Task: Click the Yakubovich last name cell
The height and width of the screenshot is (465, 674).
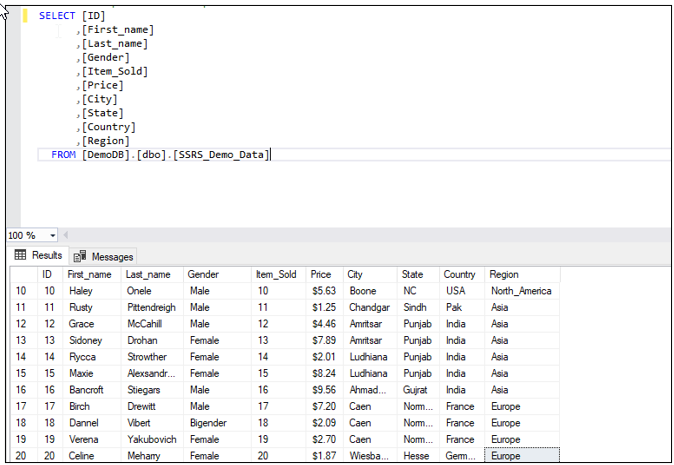Action: click(x=153, y=440)
